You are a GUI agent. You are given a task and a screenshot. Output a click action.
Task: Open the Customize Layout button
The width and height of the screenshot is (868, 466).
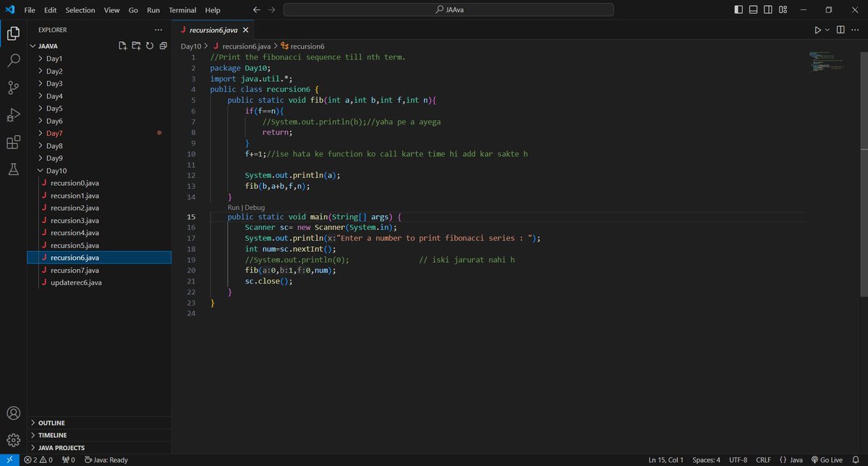783,10
